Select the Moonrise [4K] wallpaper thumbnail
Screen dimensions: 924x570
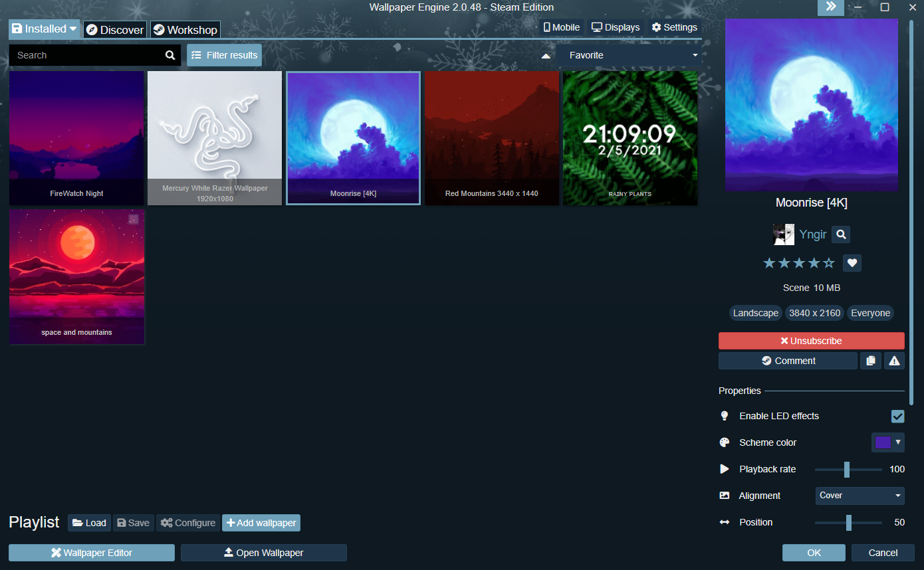point(353,138)
